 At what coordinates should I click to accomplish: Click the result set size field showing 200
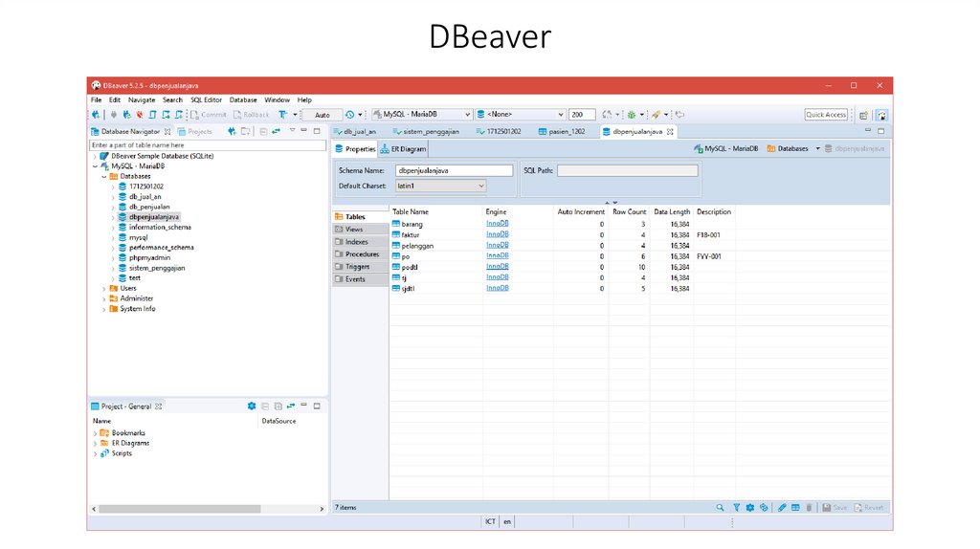coord(581,115)
